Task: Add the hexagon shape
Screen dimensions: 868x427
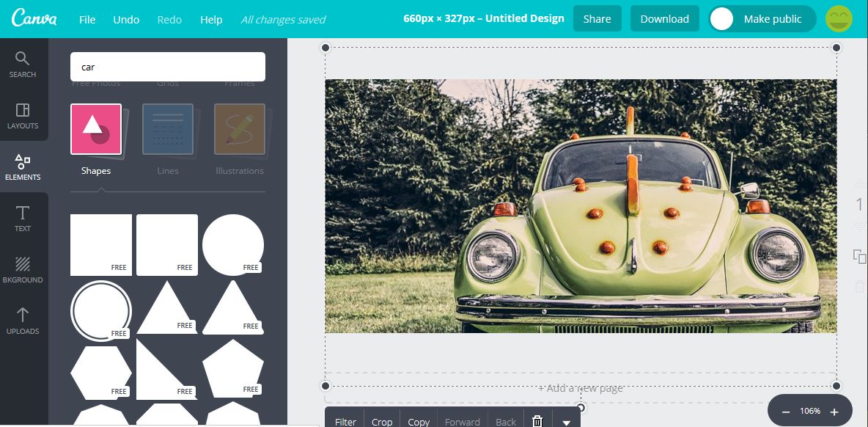Action: [x=100, y=372]
